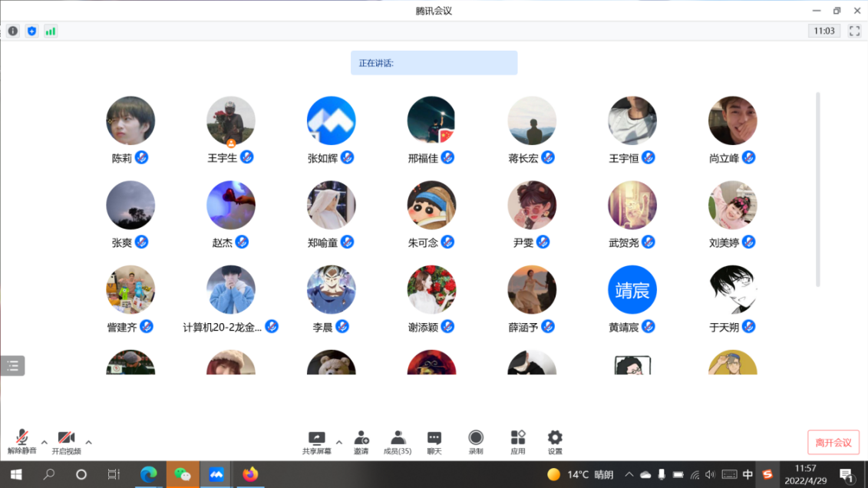
Task: Turn on camera with 开启视频
Action: pos(66,441)
